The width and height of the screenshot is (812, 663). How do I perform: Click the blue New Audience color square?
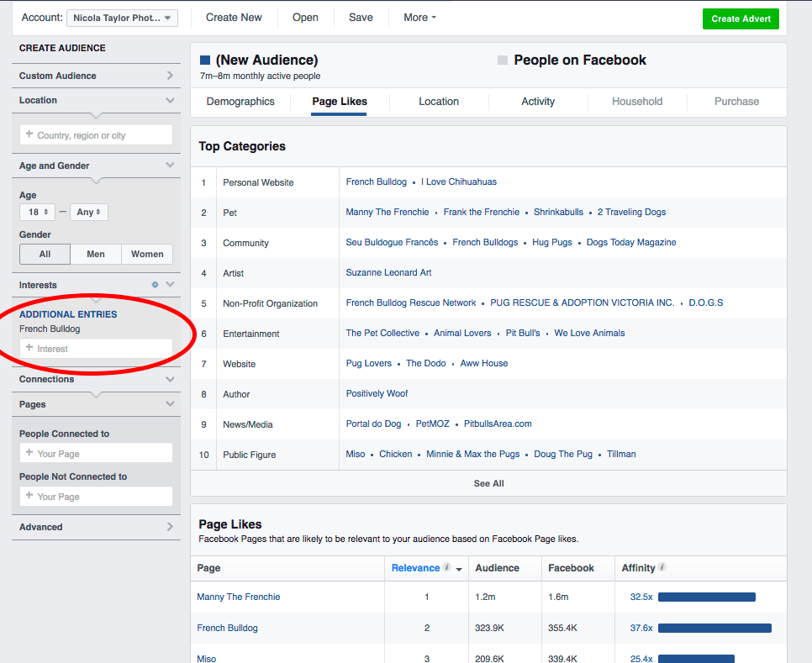[x=205, y=60]
